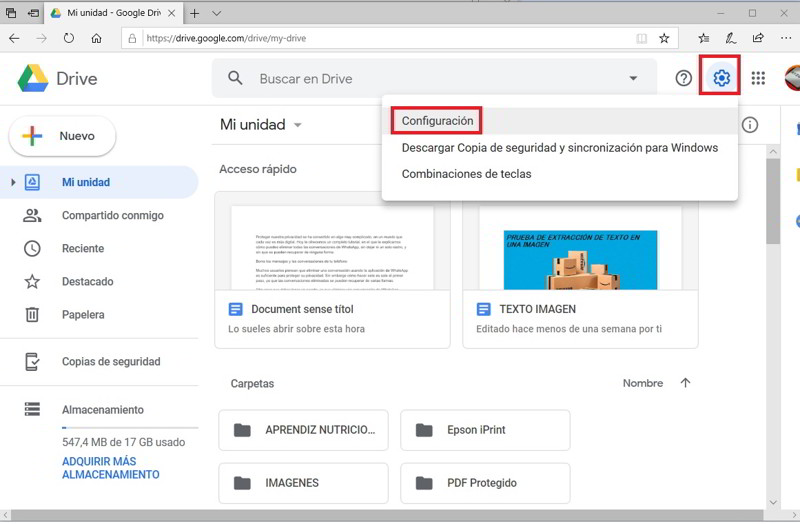Open the Settings gear icon
This screenshot has width=800, height=524.
(x=721, y=78)
